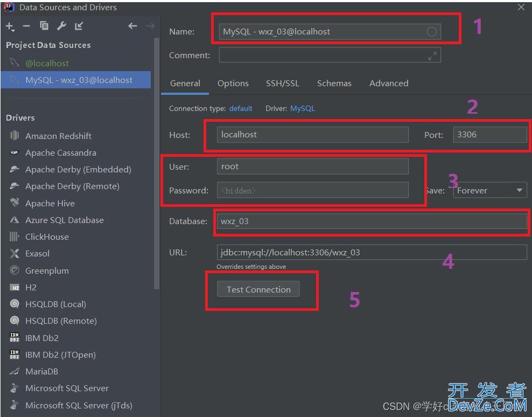Click the Apache Derby (Embedded) driver icon
The height and width of the screenshot is (417, 532).
(x=14, y=169)
